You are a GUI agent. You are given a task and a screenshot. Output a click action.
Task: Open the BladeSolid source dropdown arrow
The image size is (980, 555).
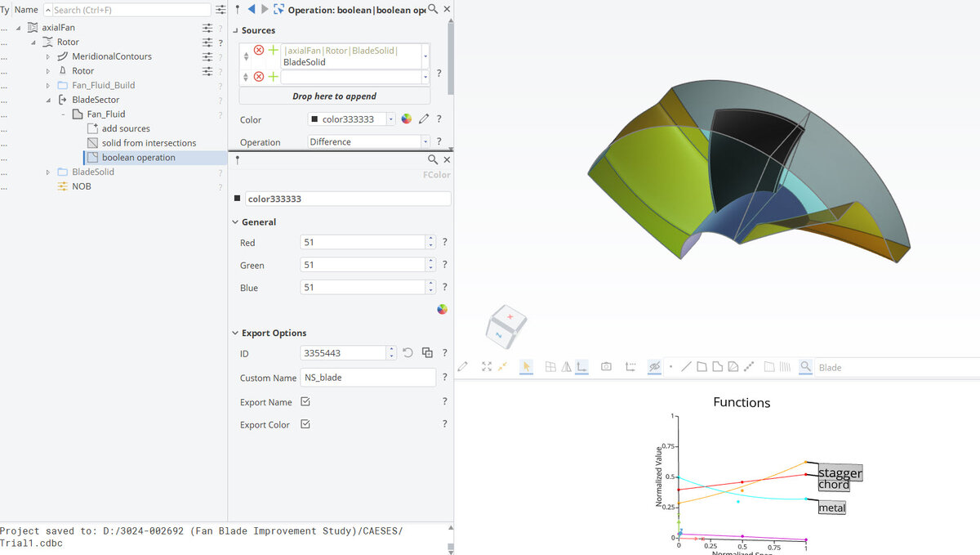point(425,56)
